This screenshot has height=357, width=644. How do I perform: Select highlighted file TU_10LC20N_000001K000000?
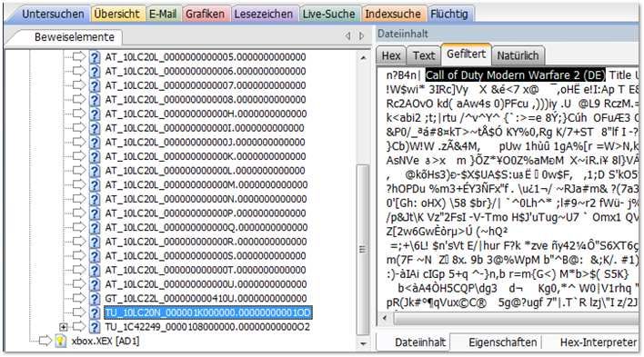click(x=207, y=312)
